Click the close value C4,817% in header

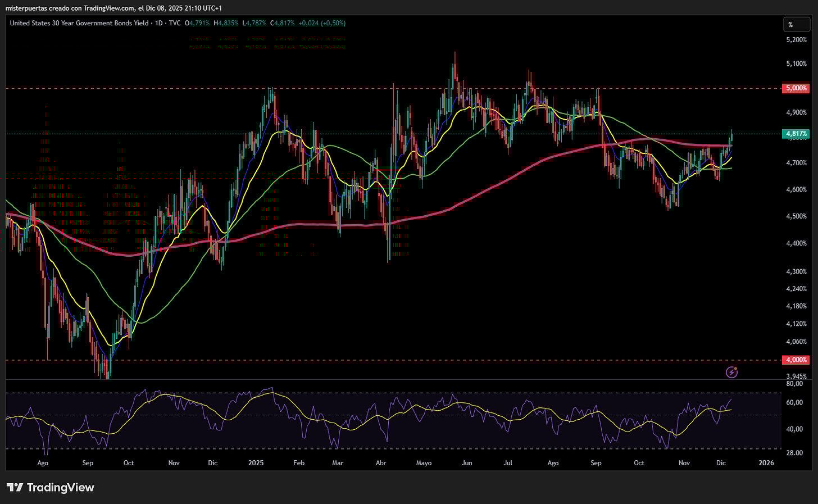coord(282,23)
